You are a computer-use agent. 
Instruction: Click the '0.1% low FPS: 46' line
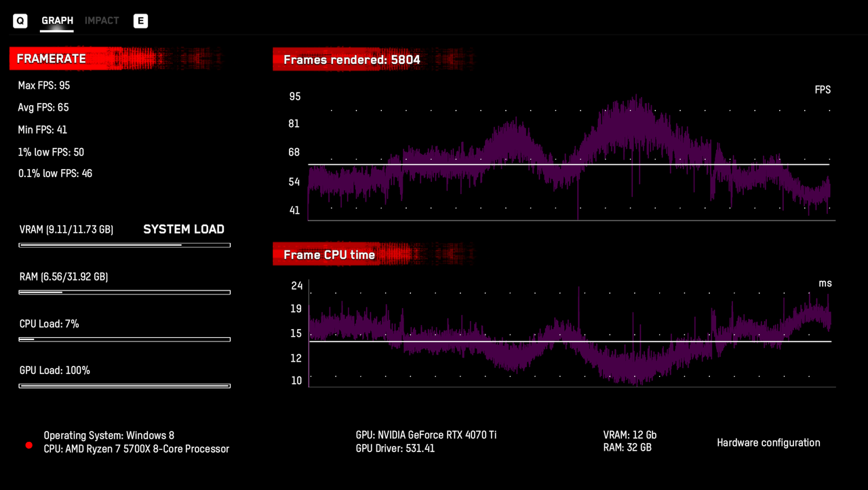click(56, 174)
